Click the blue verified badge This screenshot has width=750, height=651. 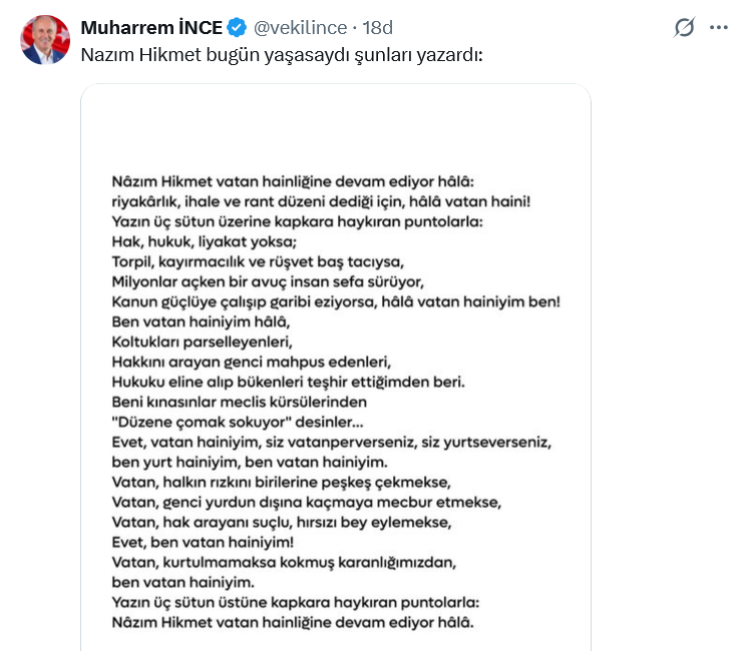pos(236,28)
